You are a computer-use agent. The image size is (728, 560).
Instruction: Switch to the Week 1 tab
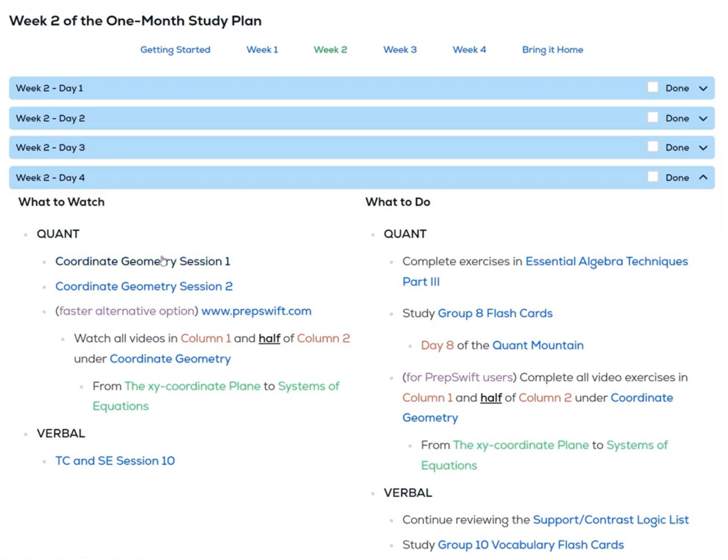click(x=262, y=50)
